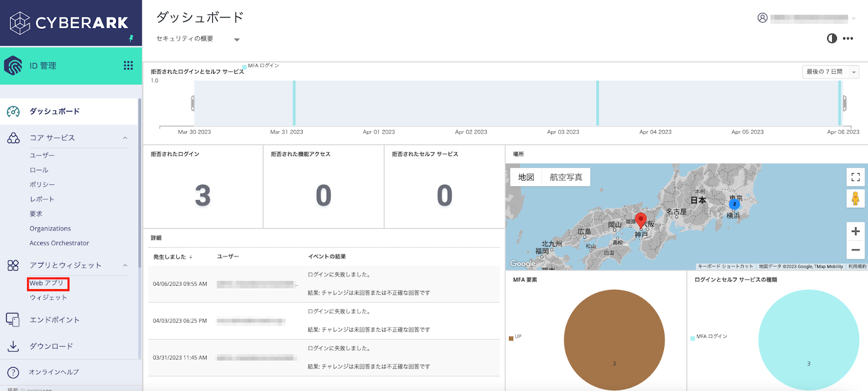
Task: Collapse the アプリとウィジェット section
Action: (125, 265)
